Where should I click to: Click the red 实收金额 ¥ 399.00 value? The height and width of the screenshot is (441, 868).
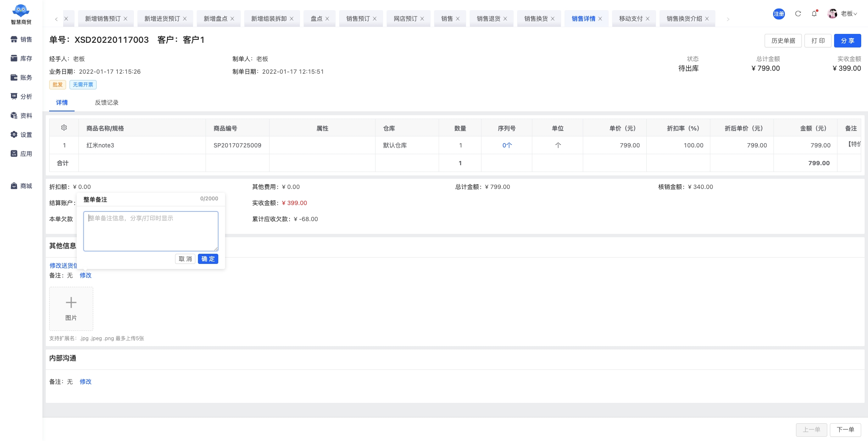coord(294,203)
